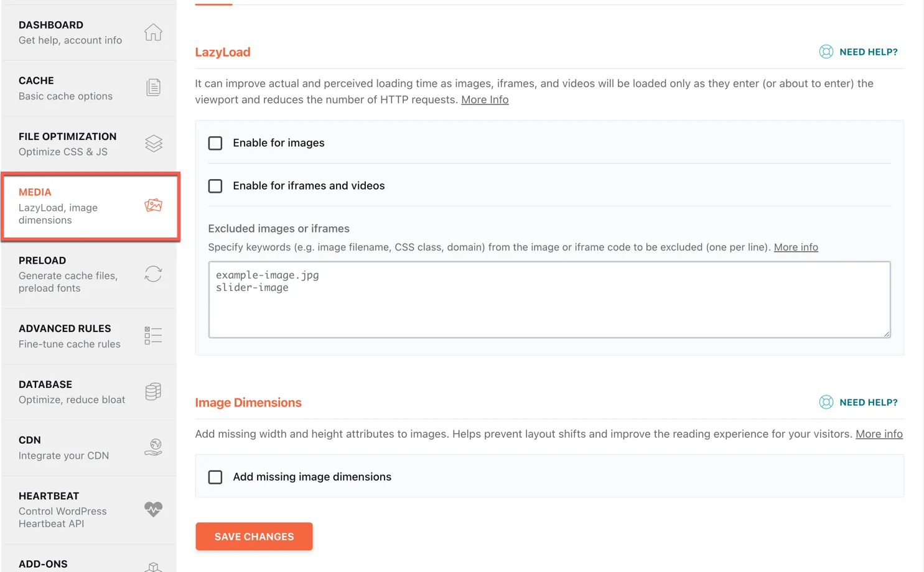Select the Cache document icon
This screenshot has width=924, height=572.
tap(153, 88)
